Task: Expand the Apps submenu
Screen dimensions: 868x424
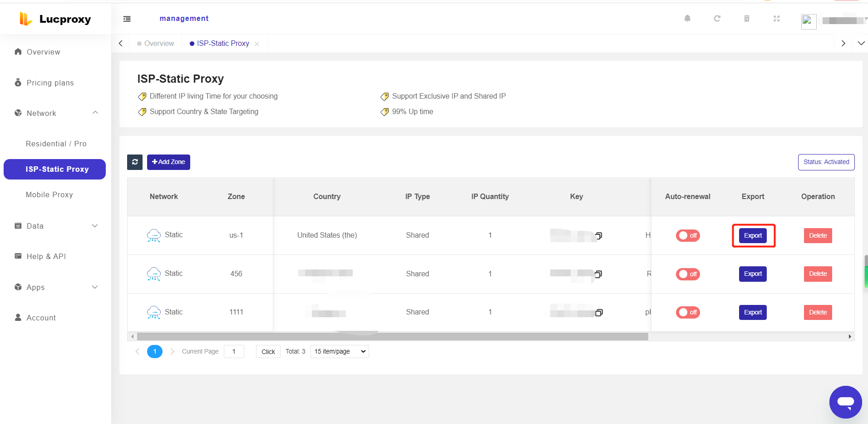Action: 95,287
